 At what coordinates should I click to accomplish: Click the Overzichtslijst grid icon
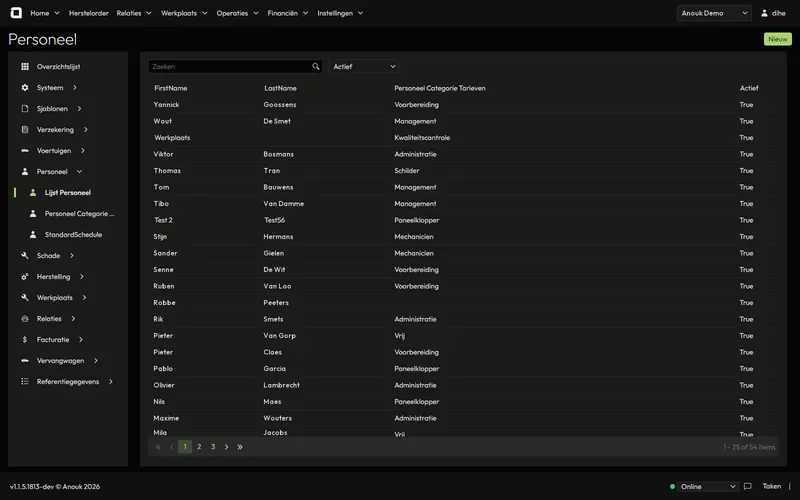24,66
